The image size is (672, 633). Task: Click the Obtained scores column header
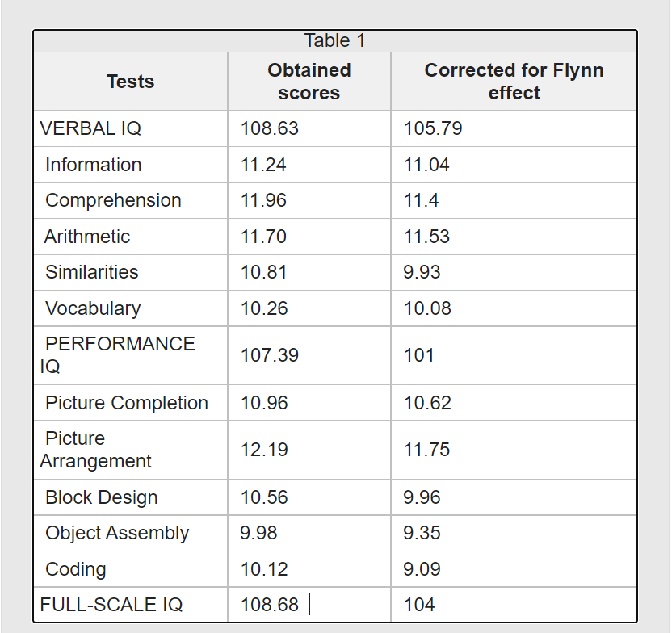(309, 82)
